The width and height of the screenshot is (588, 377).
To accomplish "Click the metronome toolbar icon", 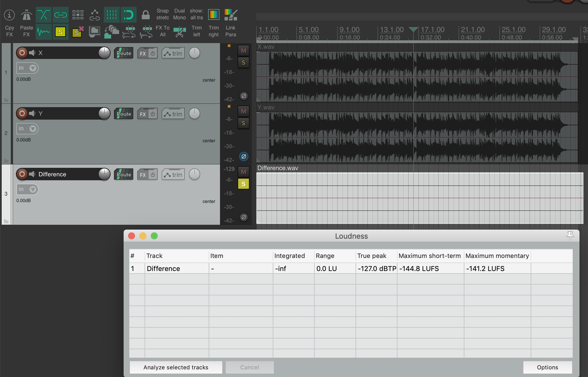I will click(x=26, y=15).
